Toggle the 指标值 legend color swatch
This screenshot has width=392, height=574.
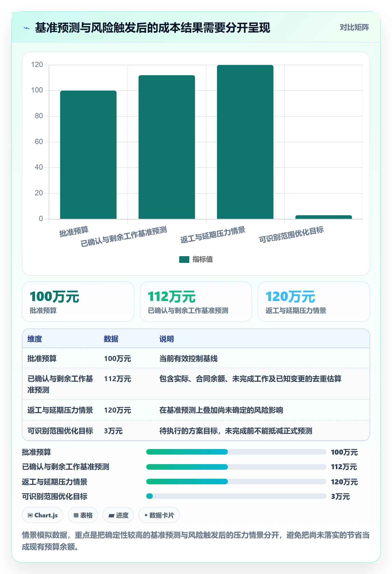coord(184,260)
